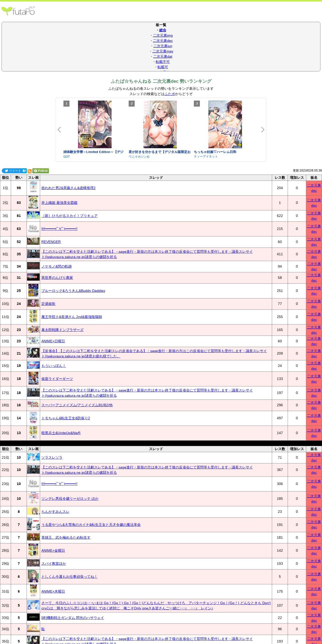
Task: Follow the ふたポ search link
Action: pos(170,94)
